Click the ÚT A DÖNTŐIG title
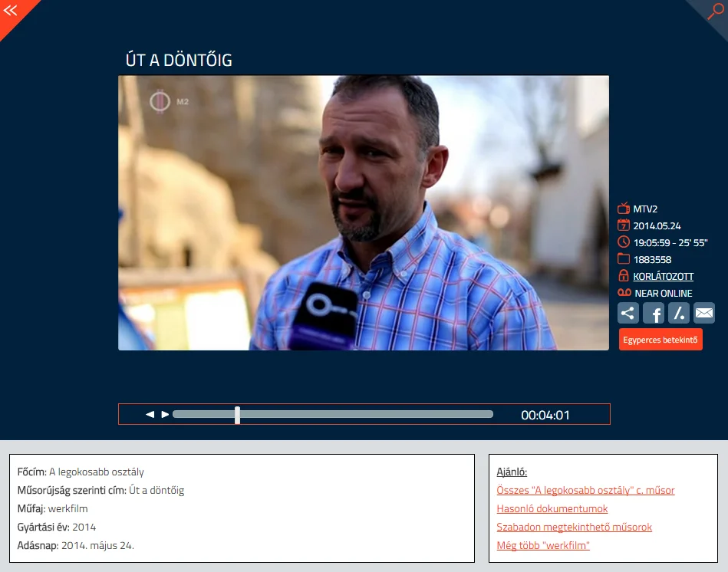 click(179, 61)
